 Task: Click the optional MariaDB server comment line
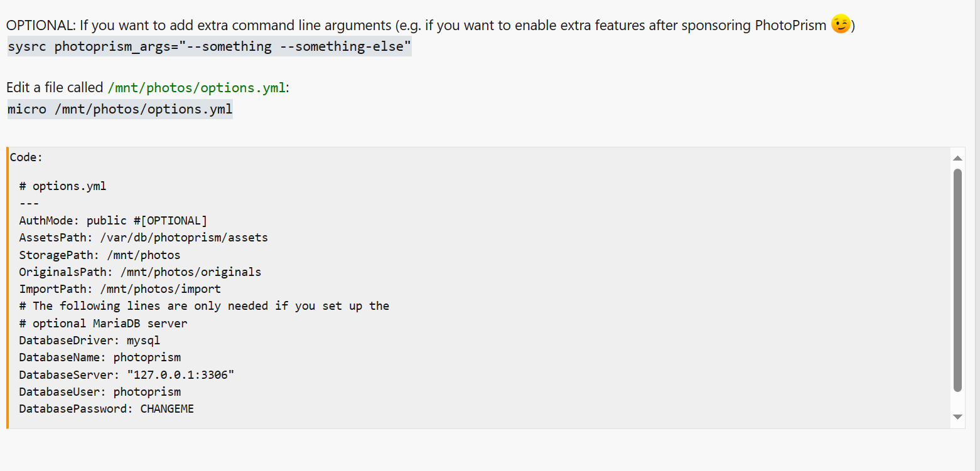pyautogui.click(x=103, y=324)
